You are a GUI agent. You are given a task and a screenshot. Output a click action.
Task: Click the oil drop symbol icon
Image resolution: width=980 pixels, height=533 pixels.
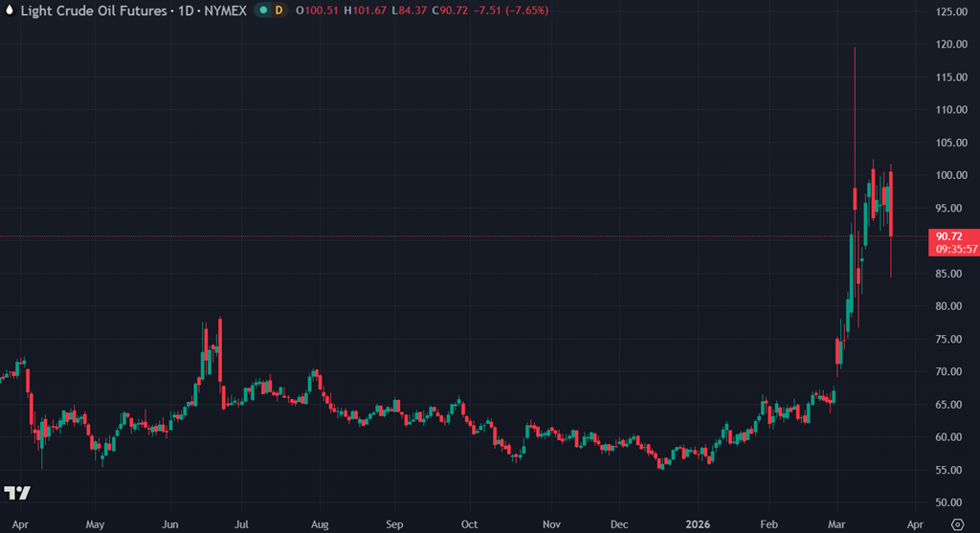[x=9, y=10]
